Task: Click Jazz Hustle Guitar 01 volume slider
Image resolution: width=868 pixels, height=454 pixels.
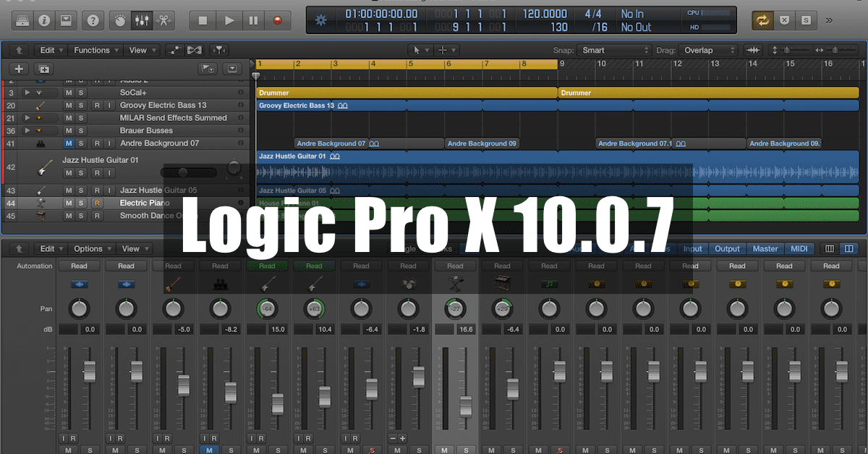Action: tap(189, 172)
